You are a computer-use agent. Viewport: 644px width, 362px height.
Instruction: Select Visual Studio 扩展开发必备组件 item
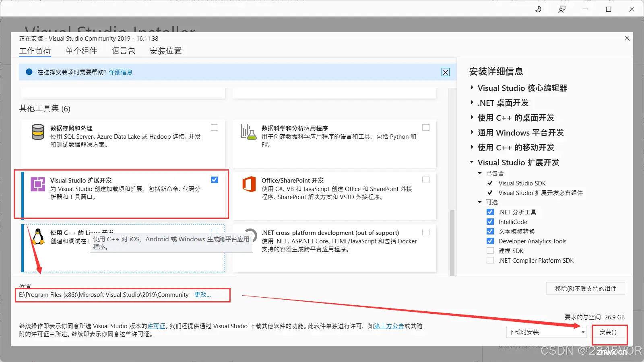tap(541, 193)
